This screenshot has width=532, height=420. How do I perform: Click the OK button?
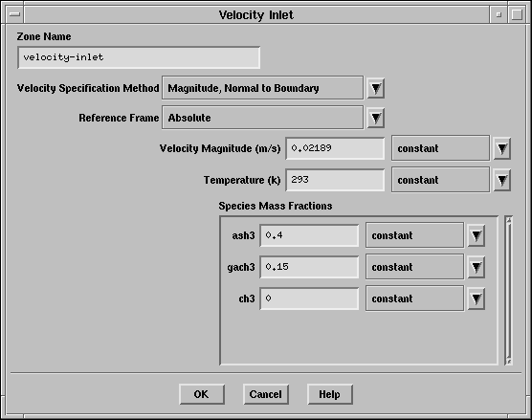coord(202,394)
